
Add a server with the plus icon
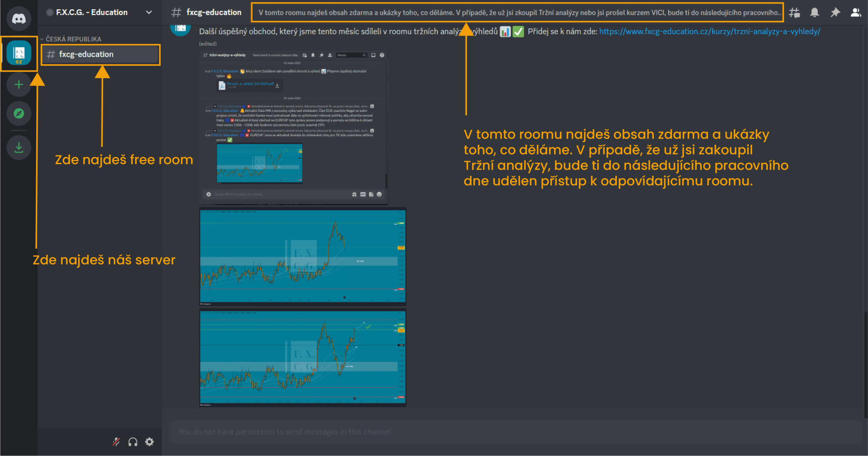pyautogui.click(x=19, y=84)
